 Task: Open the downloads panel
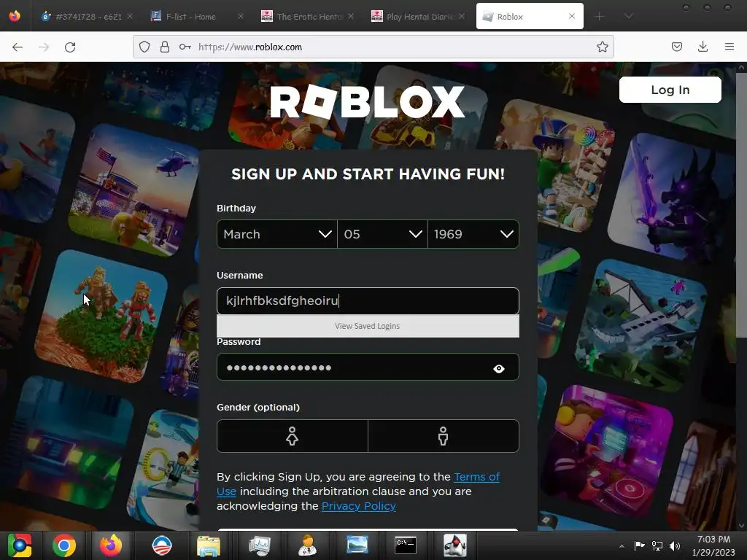[703, 47]
